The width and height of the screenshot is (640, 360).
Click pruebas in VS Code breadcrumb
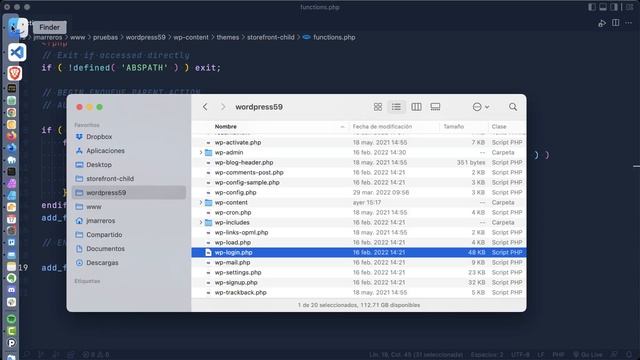click(105, 37)
